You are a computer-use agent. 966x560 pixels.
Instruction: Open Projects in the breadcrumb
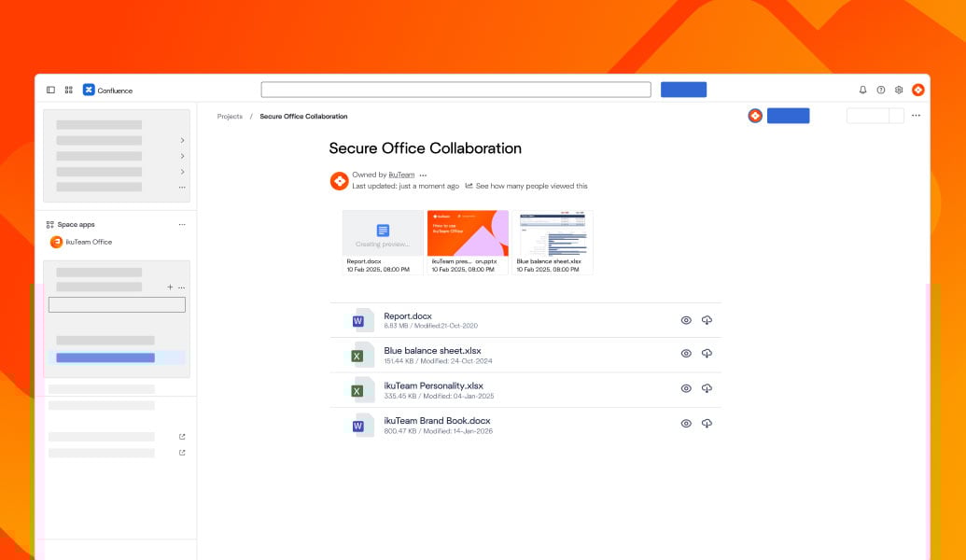230,116
